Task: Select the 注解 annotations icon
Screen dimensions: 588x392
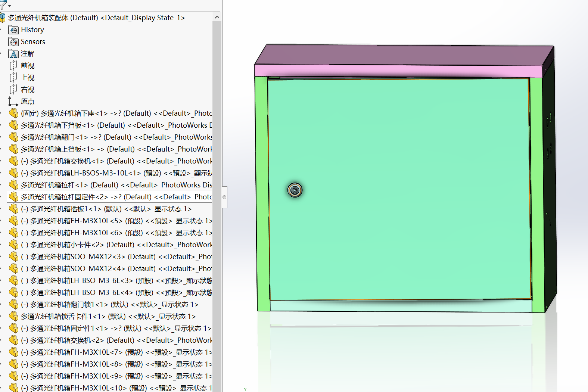Action: (13, 54)
